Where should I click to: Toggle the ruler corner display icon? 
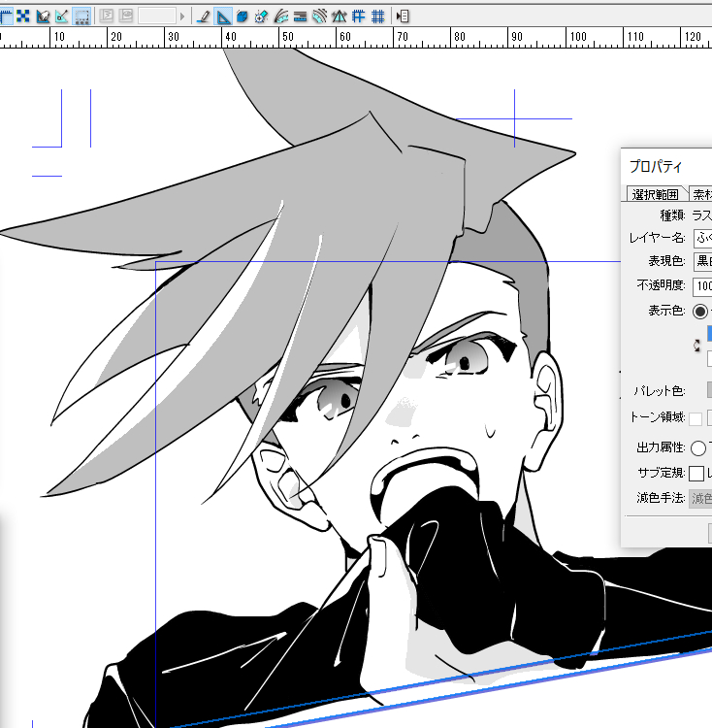click(6, 17)
